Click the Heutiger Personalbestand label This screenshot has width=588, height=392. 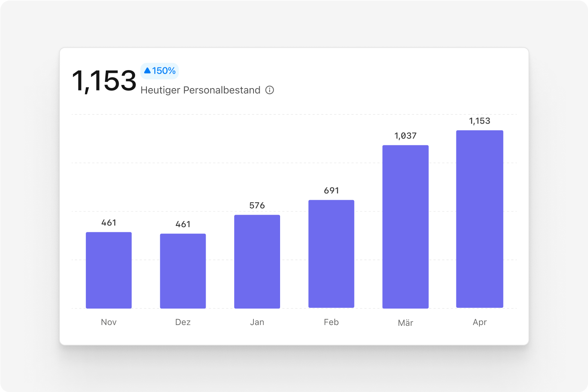click(200, 90)
